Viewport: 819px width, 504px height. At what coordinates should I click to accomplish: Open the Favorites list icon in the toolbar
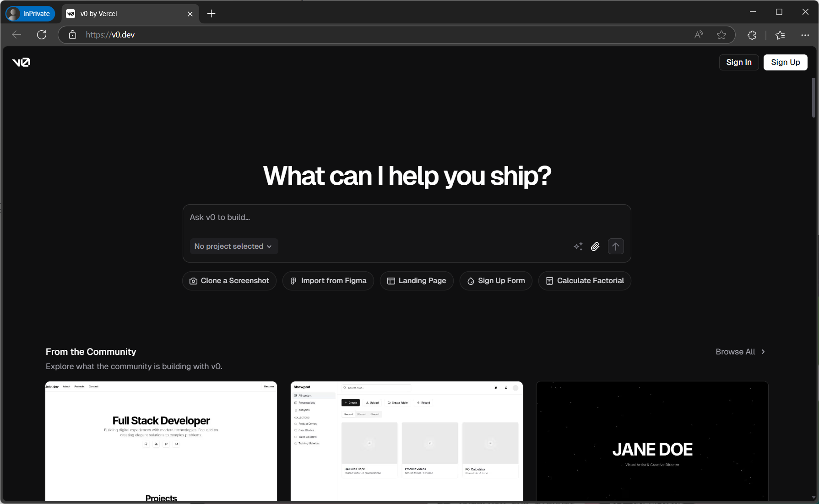[x=780, y=35]
